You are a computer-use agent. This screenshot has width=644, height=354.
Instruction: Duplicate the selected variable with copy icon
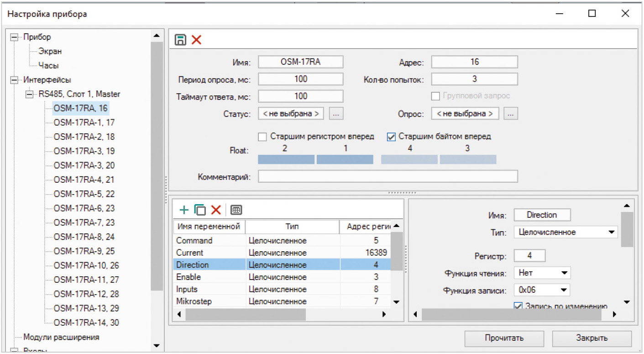pos(199,210)
